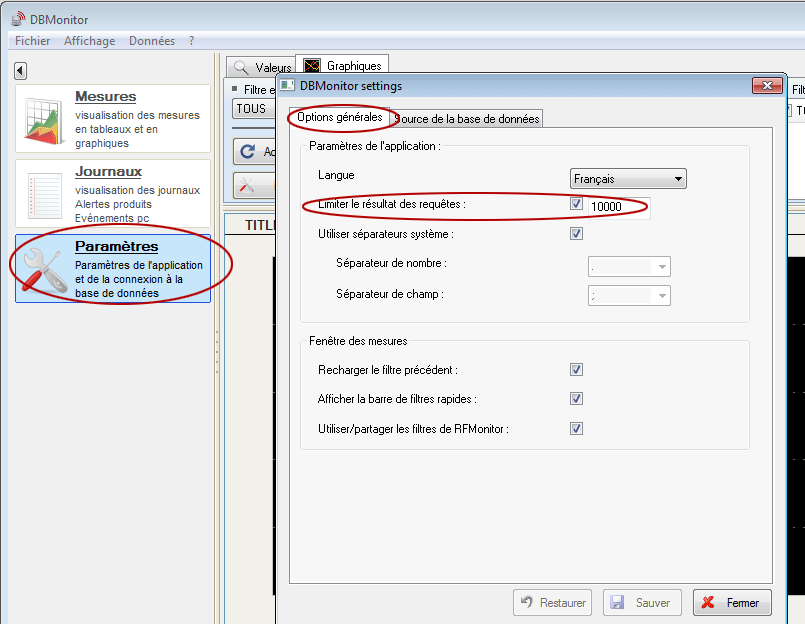Image resolution: width=805 pixels, height=624 pixels.
Task: Close the DBMonitor settings dialog
Action: tap(767, 85)
